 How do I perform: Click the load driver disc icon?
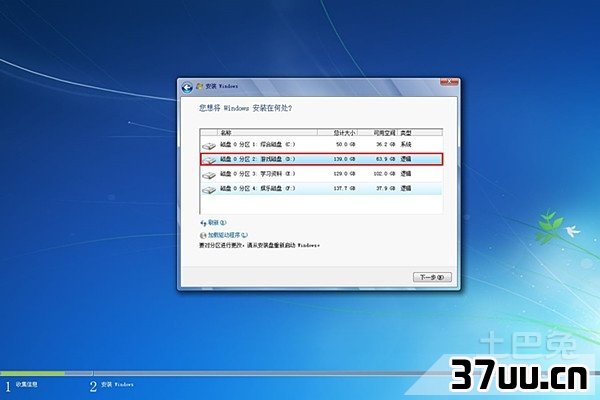(203, 235)
